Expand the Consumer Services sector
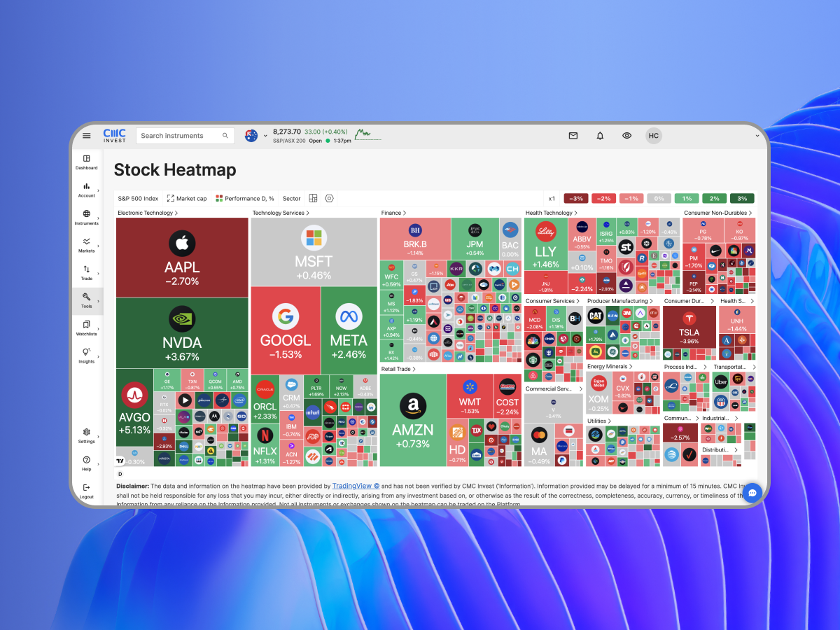The image size is (840, 630). (x=553, y=301)
